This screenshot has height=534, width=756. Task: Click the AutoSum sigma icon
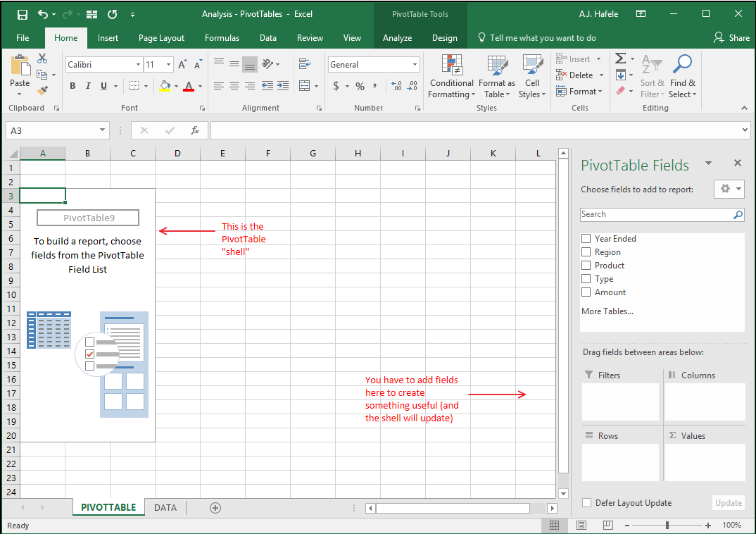pyautogui.click(x=621, y=58)
